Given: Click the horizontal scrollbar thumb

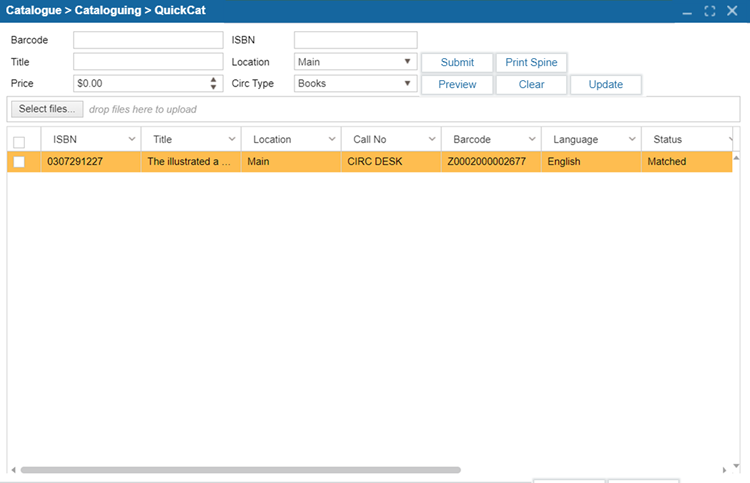Looking at the screenshot, I should coord(241,470).
